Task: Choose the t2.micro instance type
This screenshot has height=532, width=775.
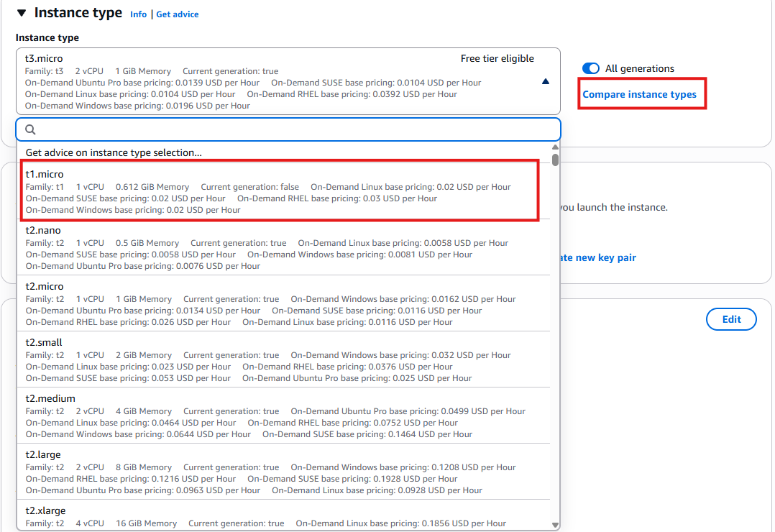Action: (x=284, y=303)
